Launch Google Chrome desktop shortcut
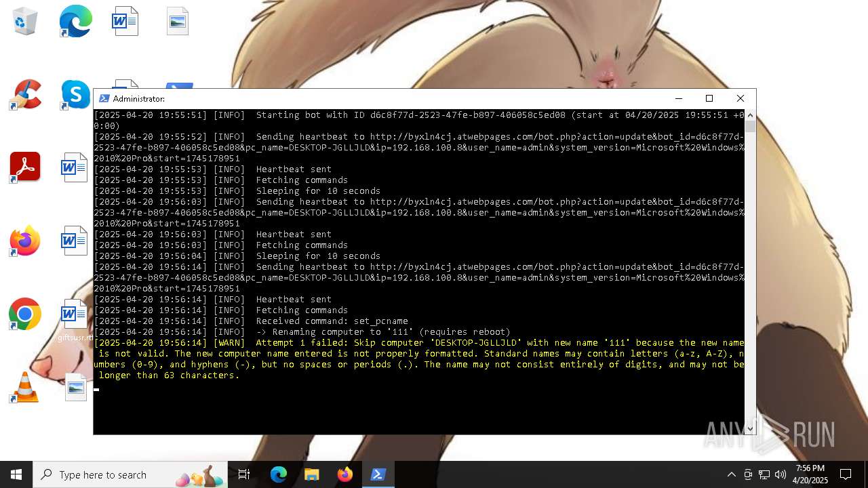868x488 pixels. pos(25,314)
